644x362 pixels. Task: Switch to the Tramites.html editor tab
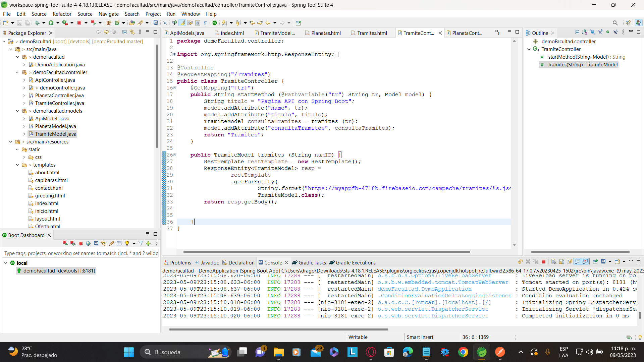[372, 33]
